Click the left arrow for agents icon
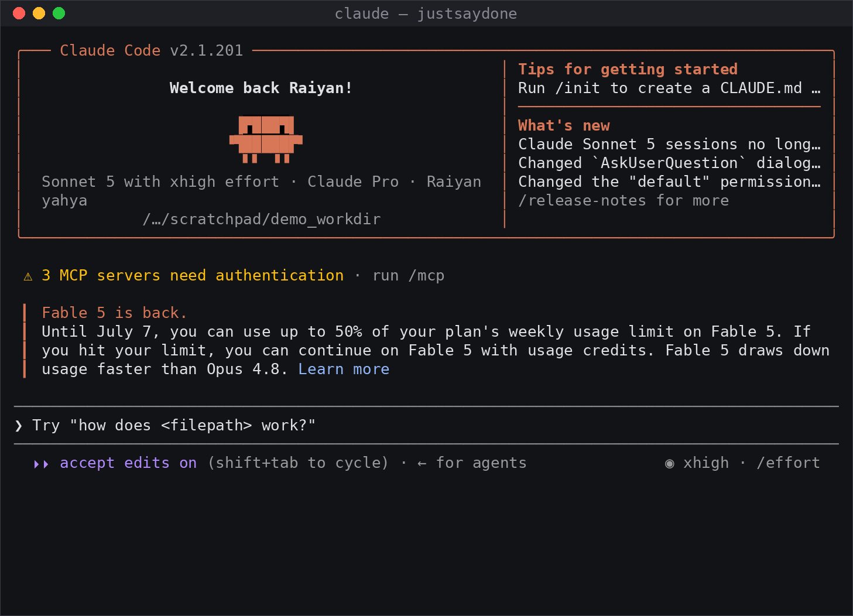 coord(422,464)
